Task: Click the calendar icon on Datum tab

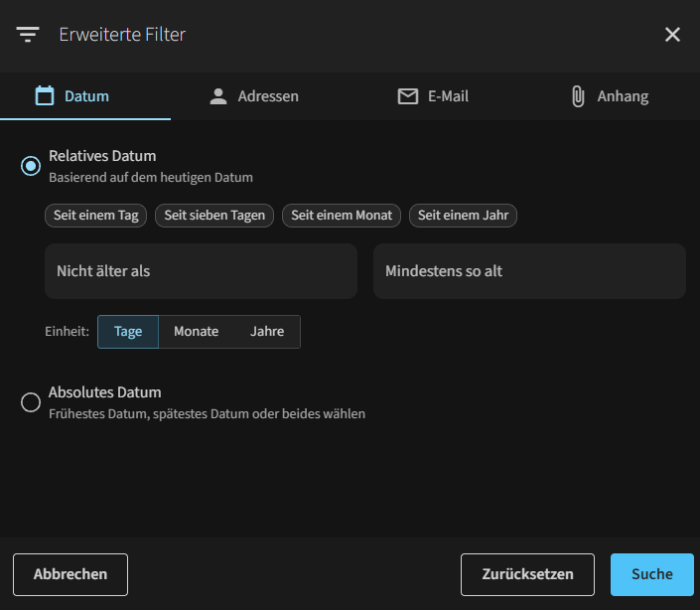Action: 45,95
